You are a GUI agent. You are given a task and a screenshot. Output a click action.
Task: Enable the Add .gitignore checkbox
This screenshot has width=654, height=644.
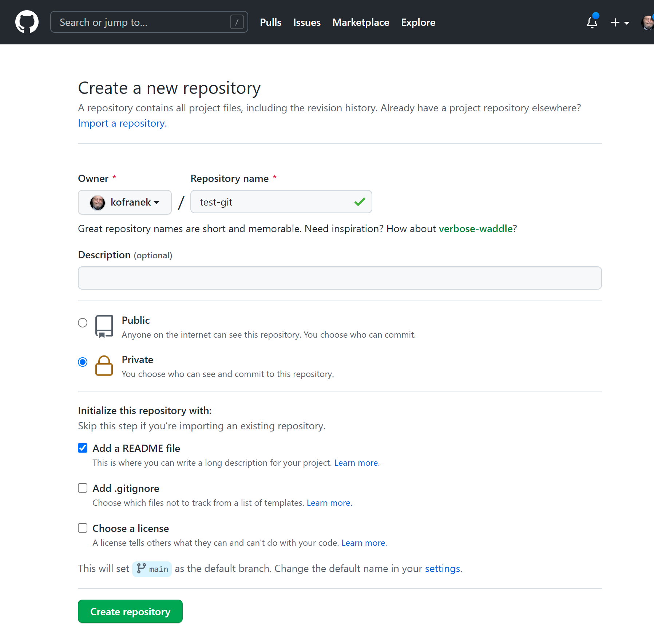[83, 488]
